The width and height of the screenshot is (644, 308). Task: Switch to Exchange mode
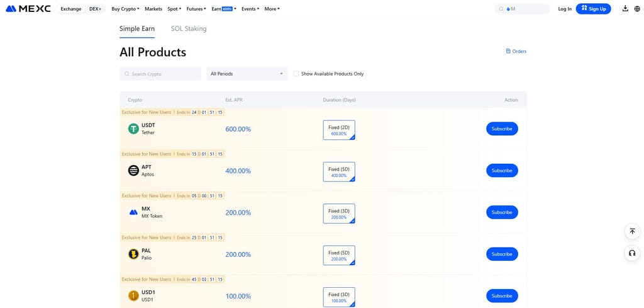pos(71,9)
